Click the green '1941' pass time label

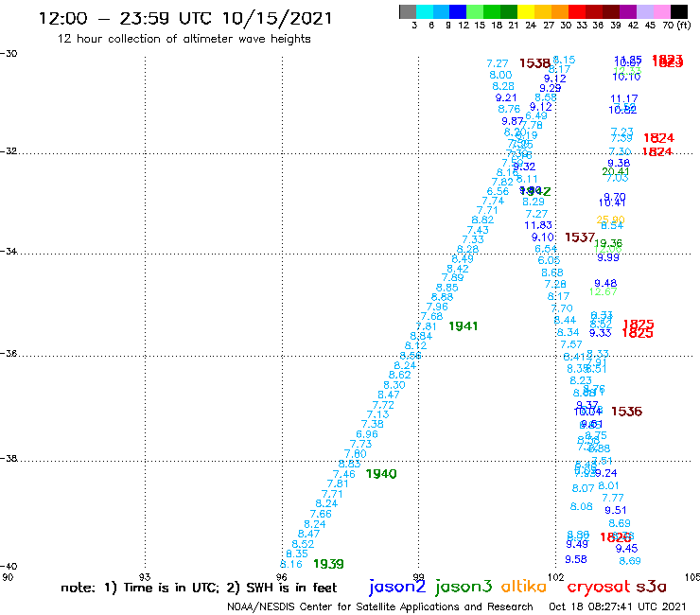click(463, 326)
